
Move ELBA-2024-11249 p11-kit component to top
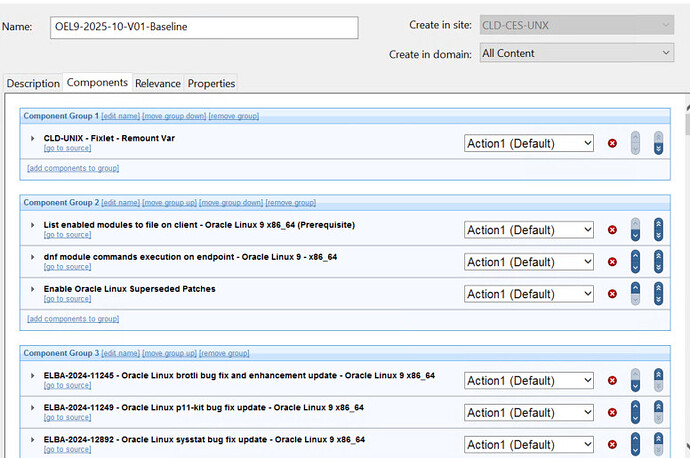[658, 407]
